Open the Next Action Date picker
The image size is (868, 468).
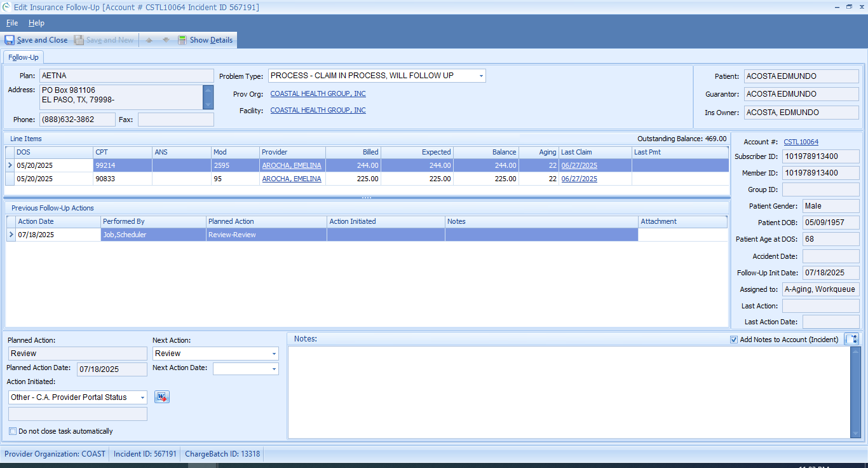click(x=274, y=369)
